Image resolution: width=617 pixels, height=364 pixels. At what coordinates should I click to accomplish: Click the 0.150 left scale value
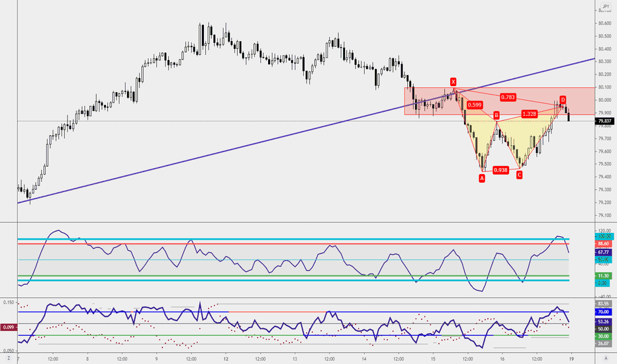click(8, 302)
